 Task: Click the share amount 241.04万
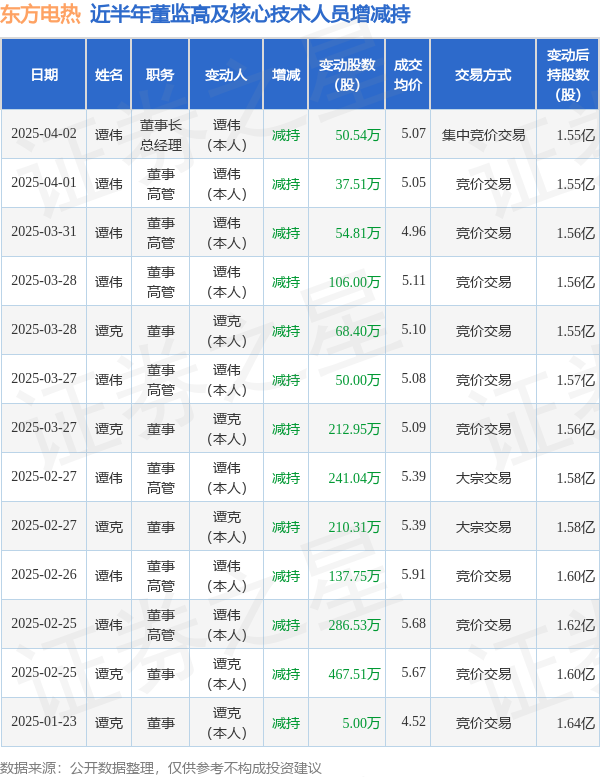[354, 478]
